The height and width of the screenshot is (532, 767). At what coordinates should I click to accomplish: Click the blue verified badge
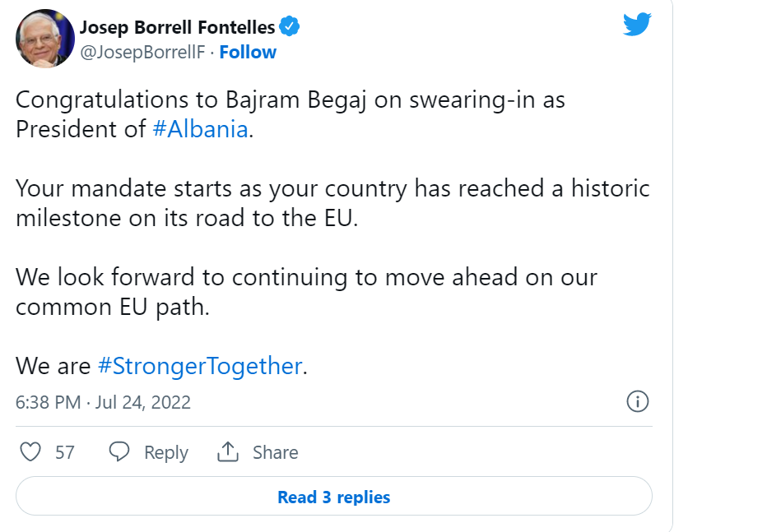pyautogui.click(x=290, y=27)
